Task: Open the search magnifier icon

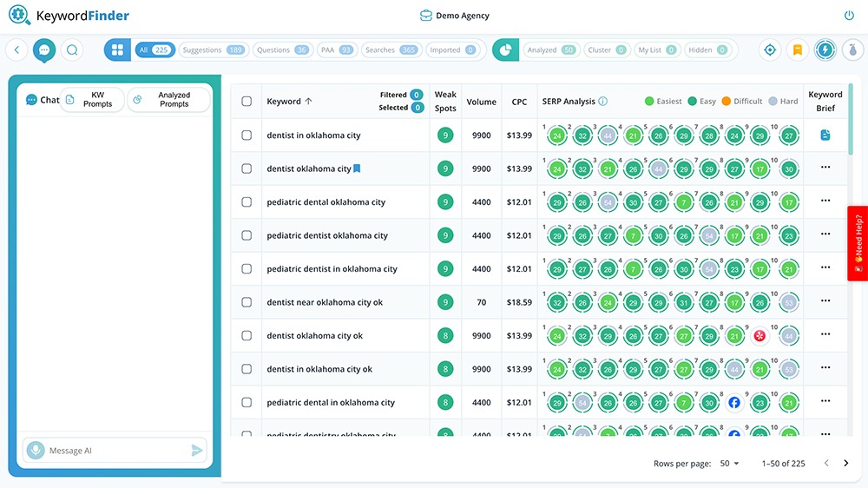Action: (x=72, y=49)
